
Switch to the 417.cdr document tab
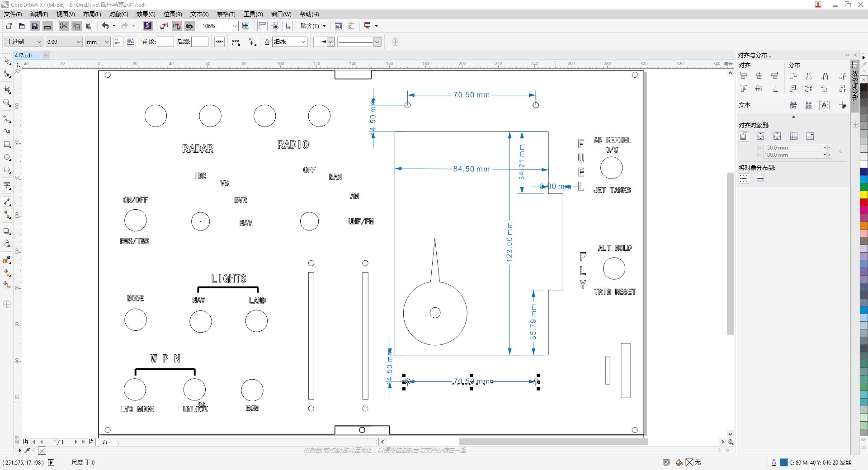click(24, 56)
